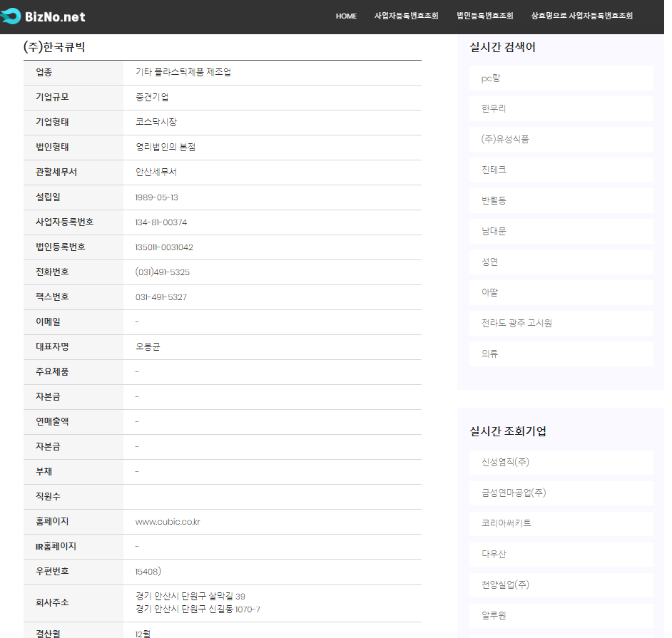
Task: Click corporate number 135011-0031042
Action: pyautogui.click(x=164, y=247)
